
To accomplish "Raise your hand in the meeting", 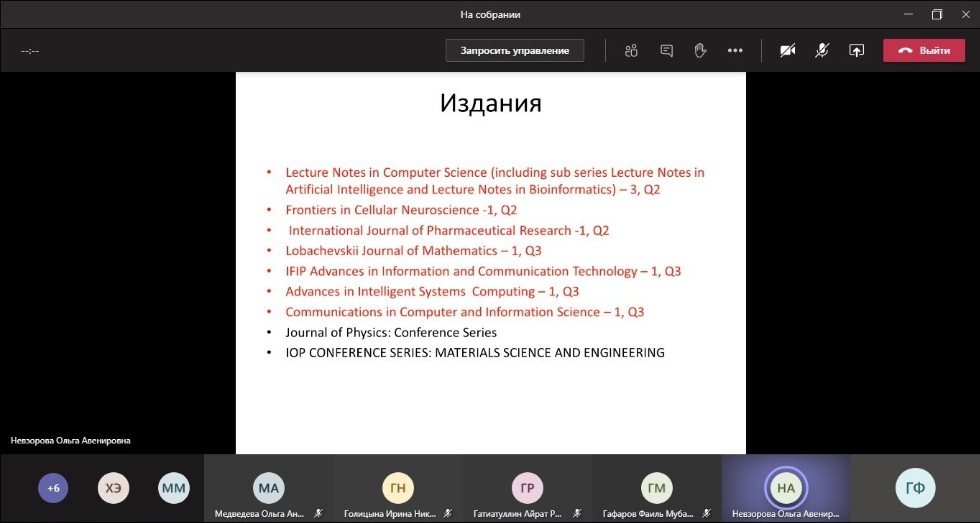I will pos(700,51).
